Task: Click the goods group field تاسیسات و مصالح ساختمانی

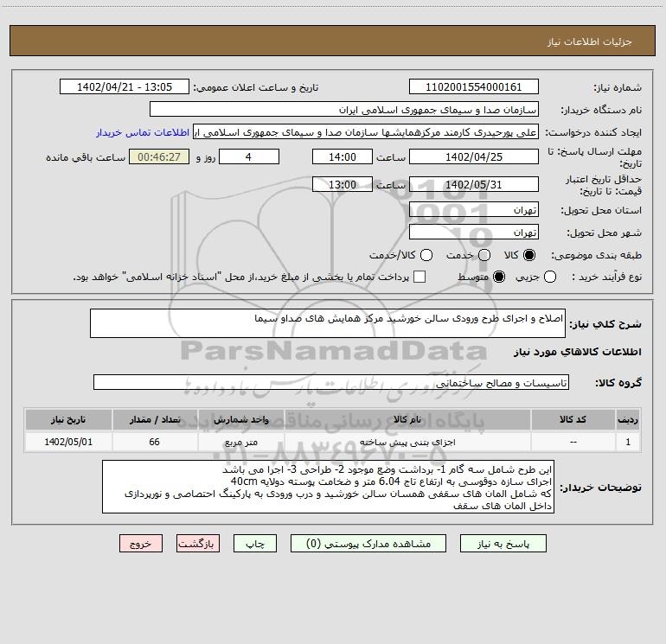Action: (x=331, y=382)
